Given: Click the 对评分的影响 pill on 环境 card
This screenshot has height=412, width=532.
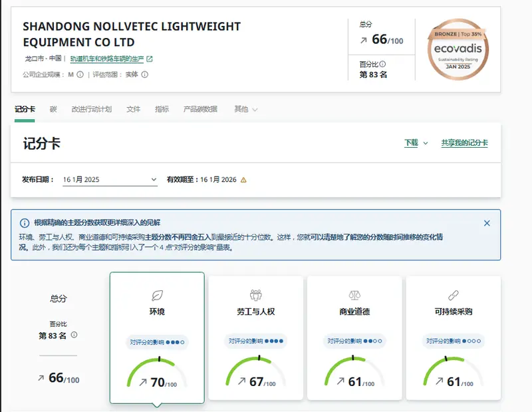Looking at the screenshot, I should click(x=157, y=342).
